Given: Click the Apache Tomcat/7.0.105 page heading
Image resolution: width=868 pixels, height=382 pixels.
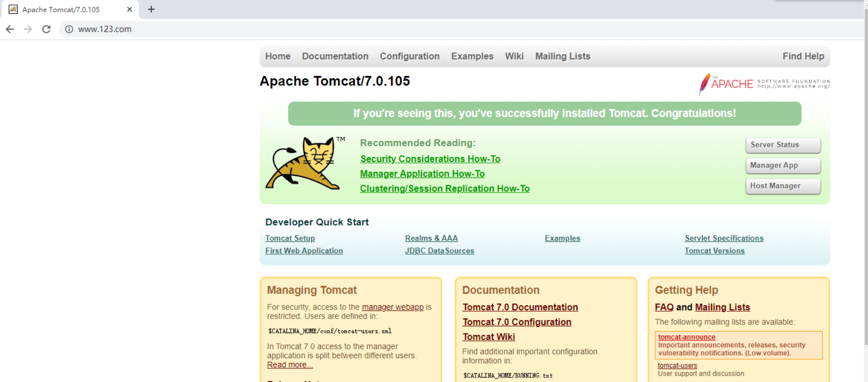Looking at the screenshot, I should (x=335, y=81).
